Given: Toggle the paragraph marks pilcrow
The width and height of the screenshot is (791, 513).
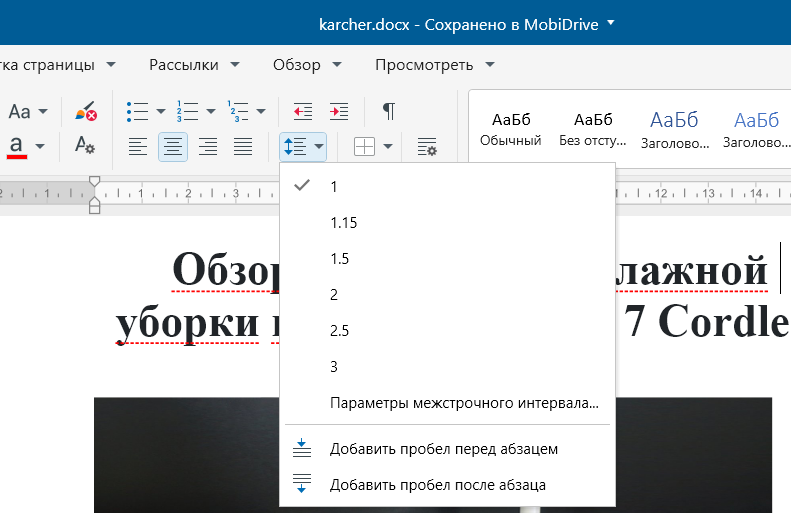Looking at the screenshot, I should (388, 111).
